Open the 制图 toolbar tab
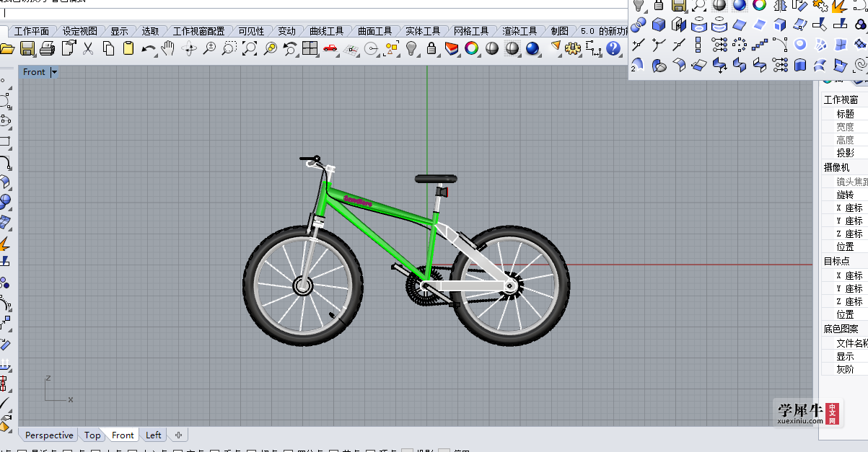Screen dimensions: 868x452 [559, 31]
